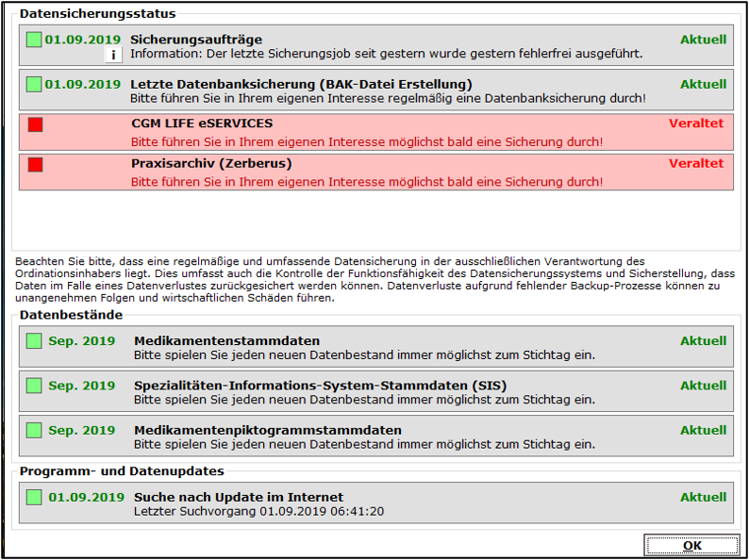The height and width of the screenshot is (560, 749).
Task: Click red warning text under CGM LIFE eSERVICES
Action: (x=367, y=142)
